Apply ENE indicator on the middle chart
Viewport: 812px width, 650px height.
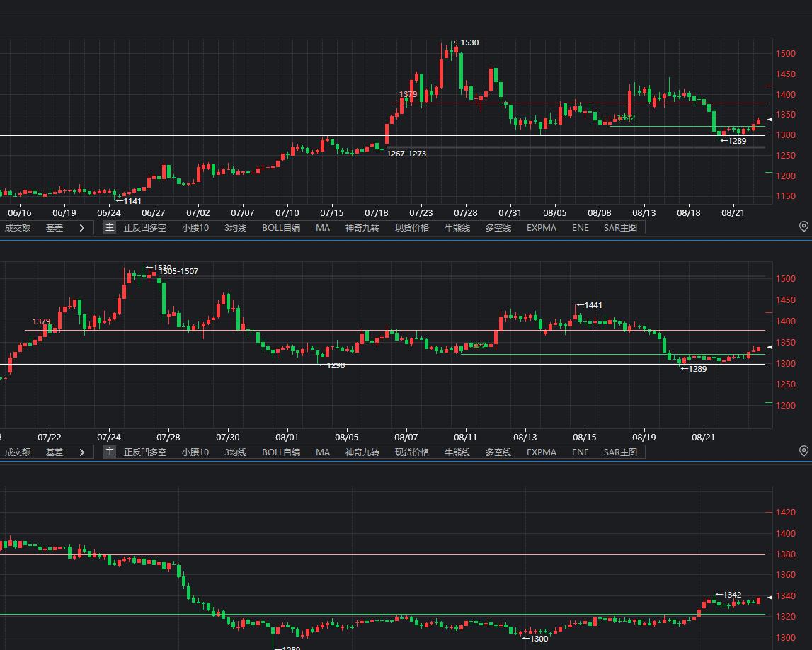581,452
